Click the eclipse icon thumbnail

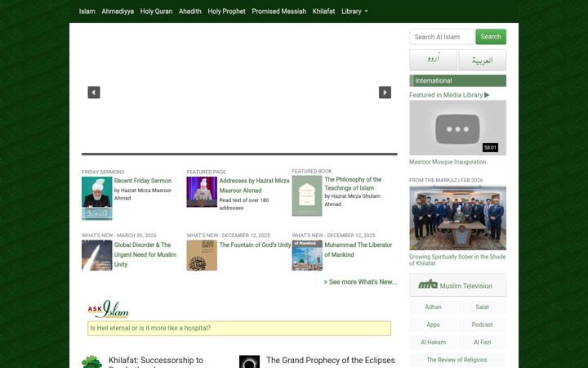point(249,361)
